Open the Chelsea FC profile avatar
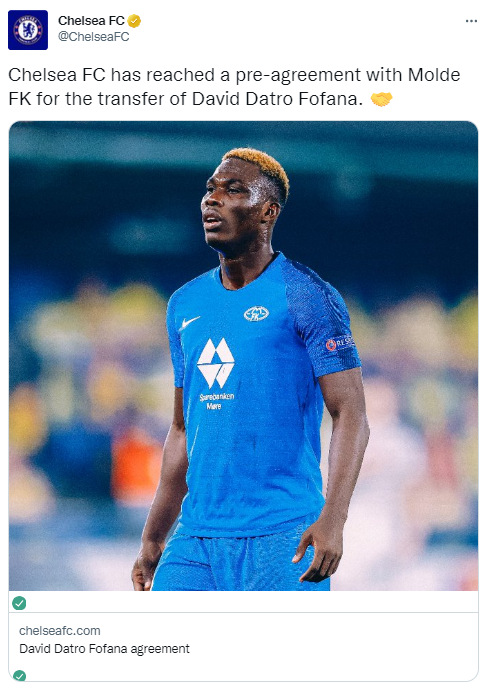This screenshot has height=691, width=492. point(28,30)
